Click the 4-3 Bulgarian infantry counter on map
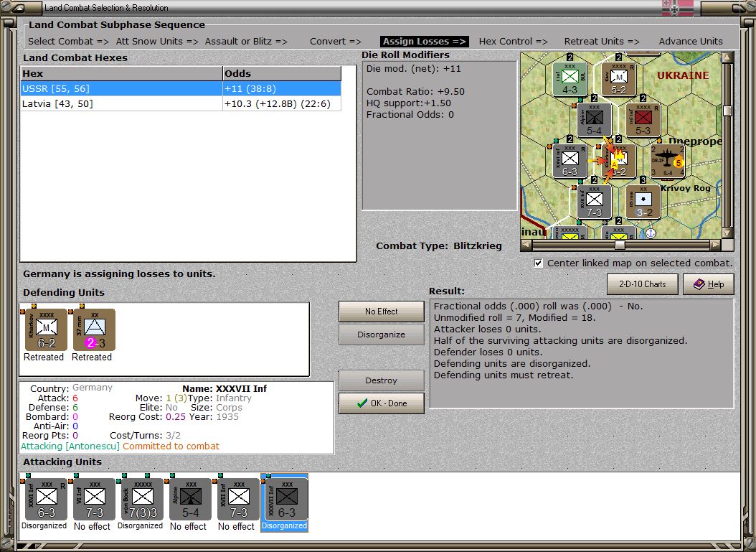This screenshot has width=756, height=552. click(x=570, y=79)
